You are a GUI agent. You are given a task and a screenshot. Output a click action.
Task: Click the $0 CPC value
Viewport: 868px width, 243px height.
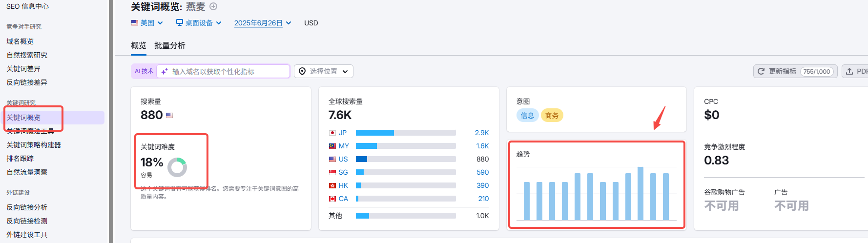tap(712, 115)
